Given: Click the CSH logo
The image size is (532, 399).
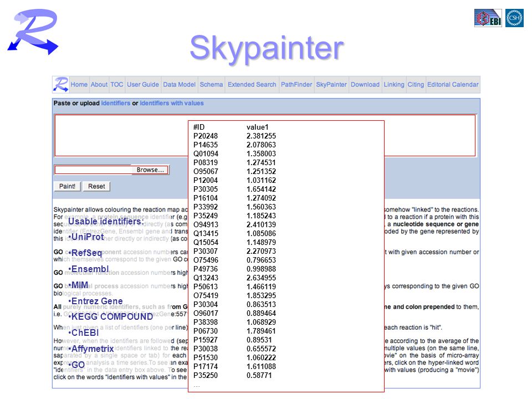Looking at the screenshot, I should tap(514, 18).
